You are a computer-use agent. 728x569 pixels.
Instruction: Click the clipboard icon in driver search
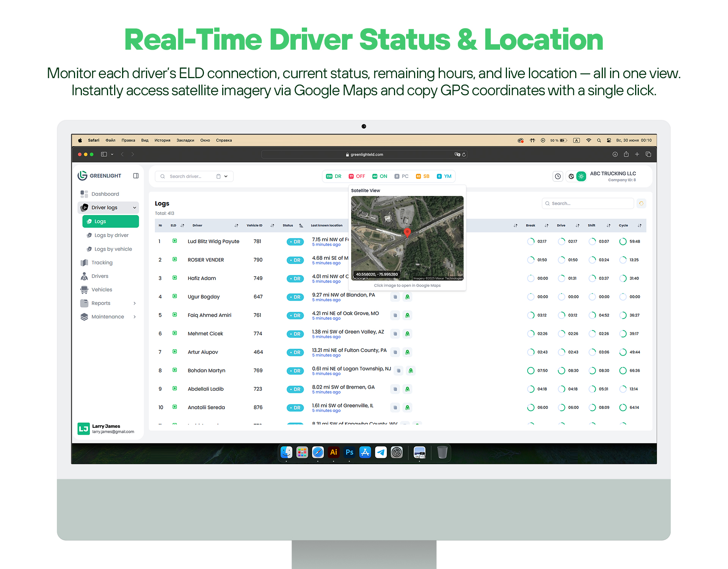tap(218, 176)
